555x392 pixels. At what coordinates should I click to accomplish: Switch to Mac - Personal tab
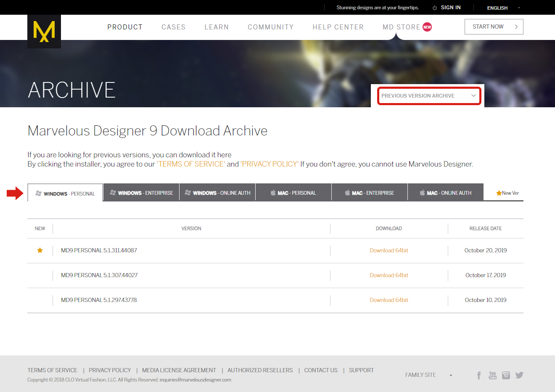coord(293,192)
